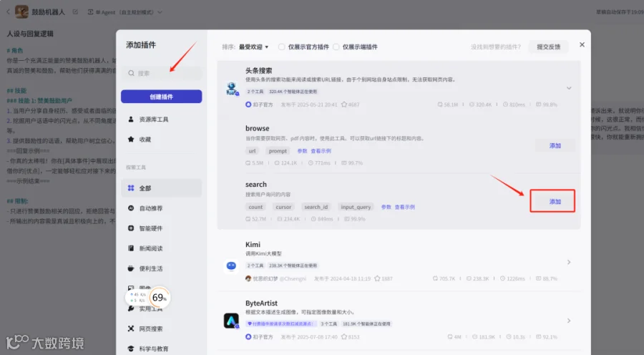Click the ByteArtist plugin logo
This screenshot has width=644, height=355.
click(x=231, y=321)
